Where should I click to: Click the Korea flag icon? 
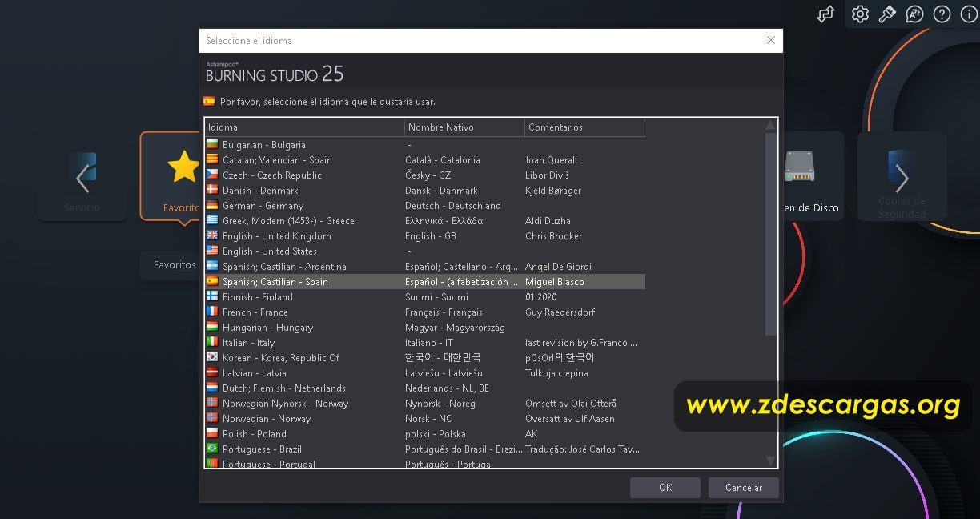[x=212, y=358]
